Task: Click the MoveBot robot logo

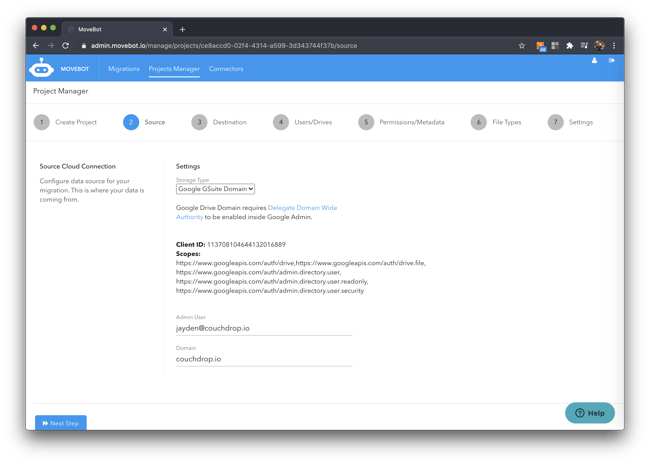Action: (x=41, y=68)
